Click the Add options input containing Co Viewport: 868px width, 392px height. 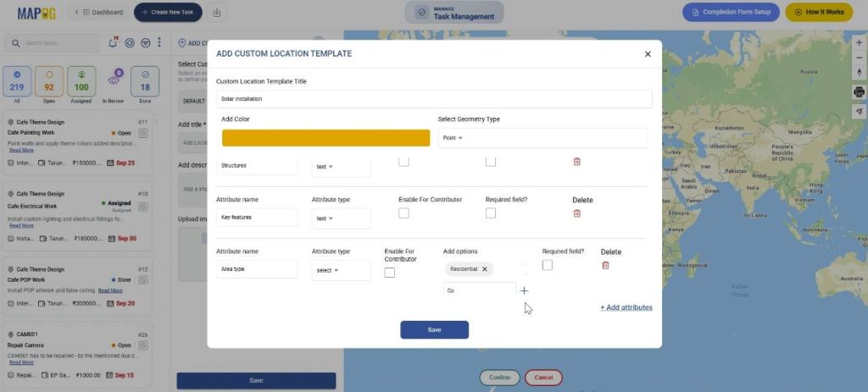tap(480, 290)
